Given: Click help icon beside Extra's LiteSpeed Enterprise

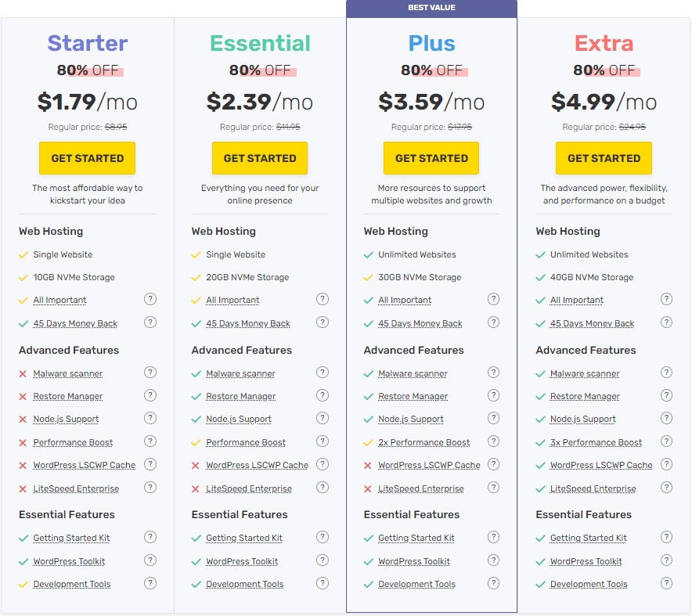Looking at the screenshot, I should 666,488.
